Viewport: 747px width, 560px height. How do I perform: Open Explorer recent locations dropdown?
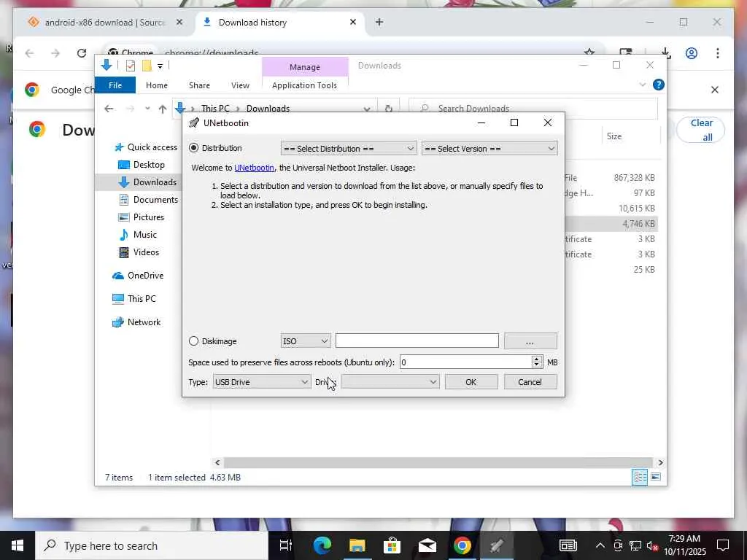pyautogui.click(x=147, y=109)
